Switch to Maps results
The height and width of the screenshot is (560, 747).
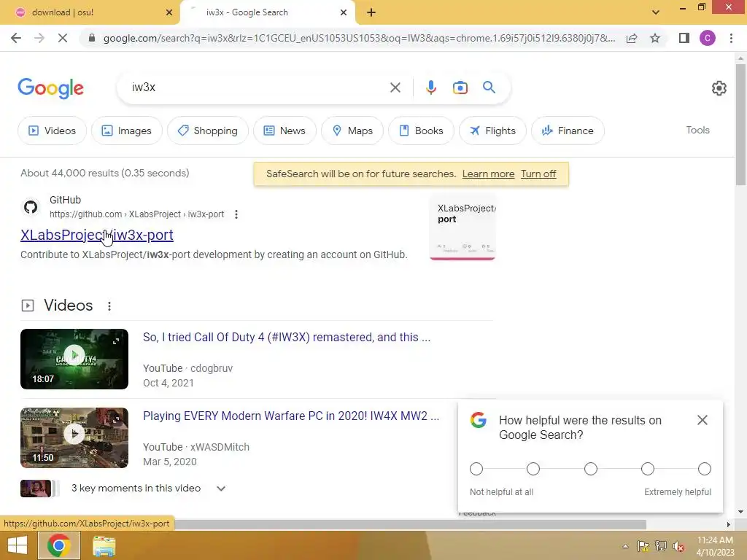click(x=352, y=131)
